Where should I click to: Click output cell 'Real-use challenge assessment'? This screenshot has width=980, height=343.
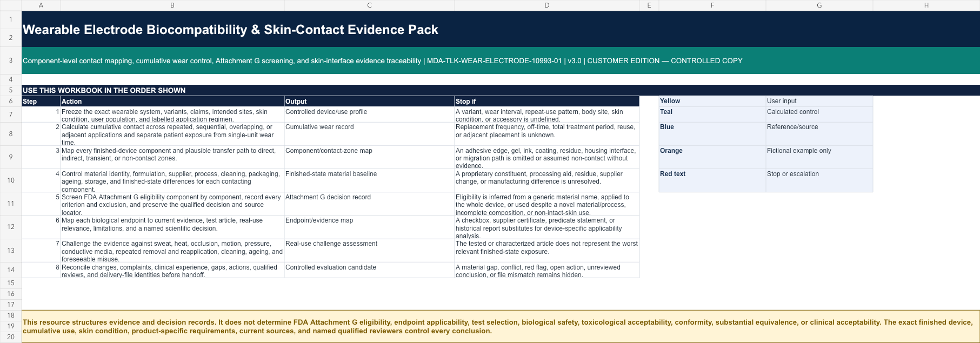369,251
